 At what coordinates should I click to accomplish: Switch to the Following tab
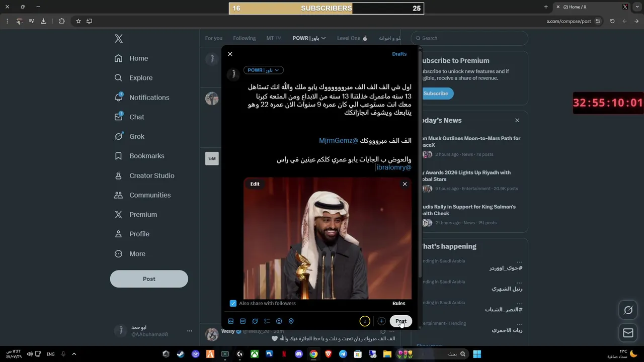[x=245, y=38]
